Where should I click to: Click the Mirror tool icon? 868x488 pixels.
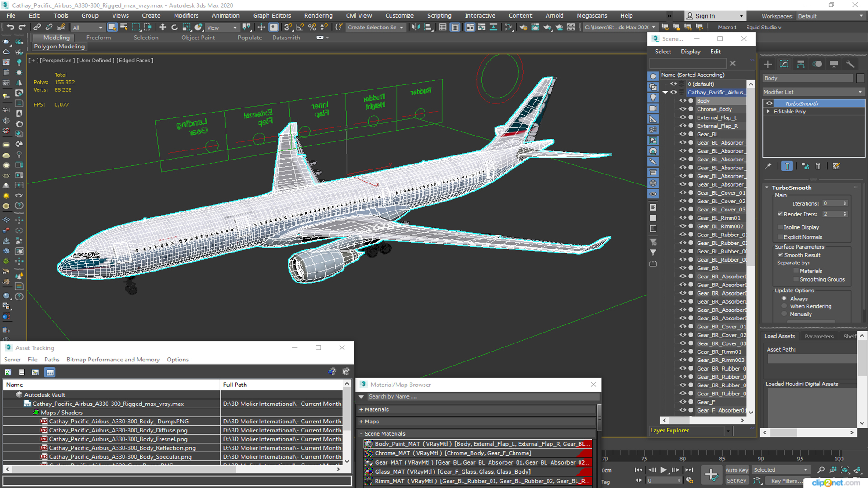pyautogui.click(x=415, y=27)
